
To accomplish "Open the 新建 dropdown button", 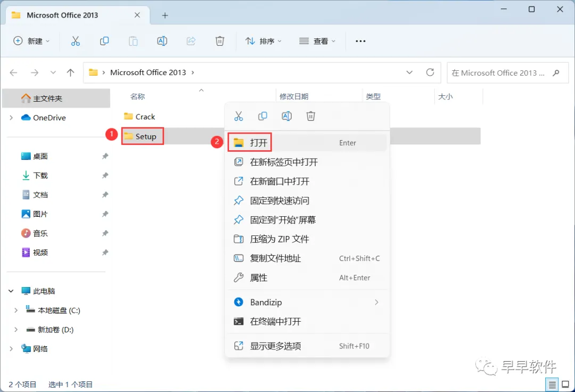I will click(31, 41).
